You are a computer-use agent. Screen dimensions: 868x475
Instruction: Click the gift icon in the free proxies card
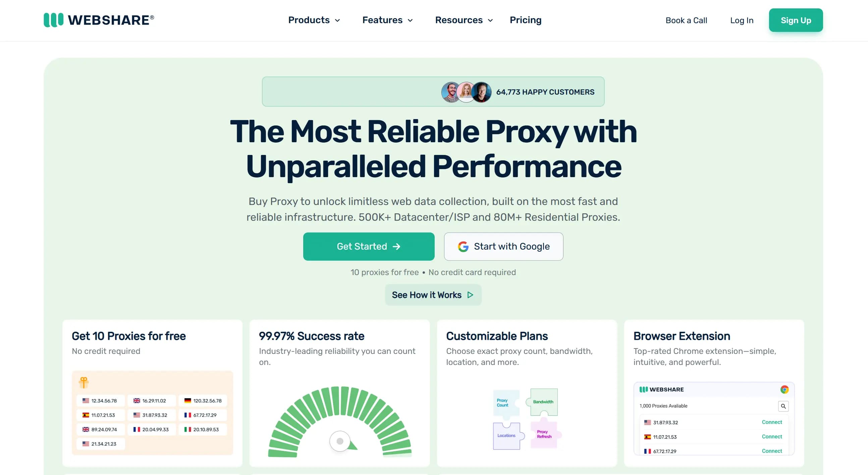click(83, 383)
